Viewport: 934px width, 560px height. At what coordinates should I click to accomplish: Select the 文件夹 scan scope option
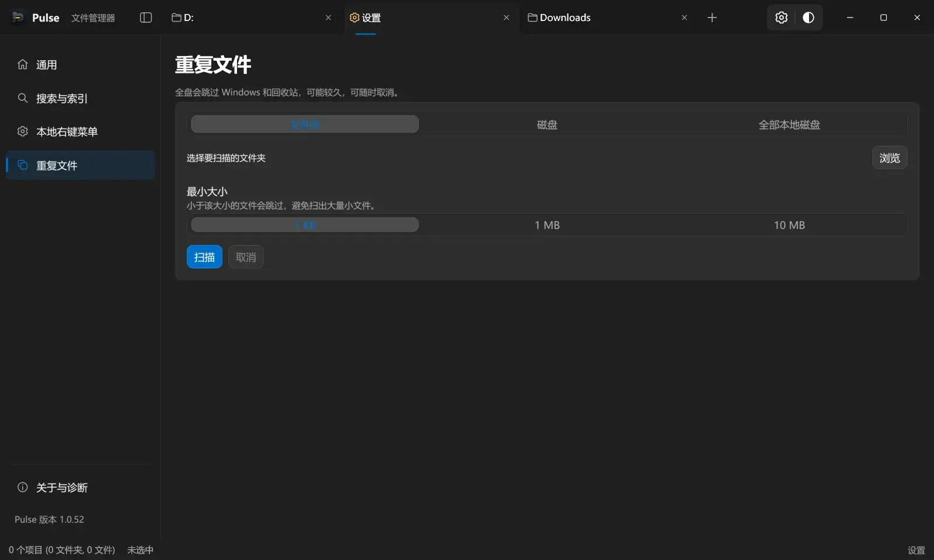tap(305, 124)
